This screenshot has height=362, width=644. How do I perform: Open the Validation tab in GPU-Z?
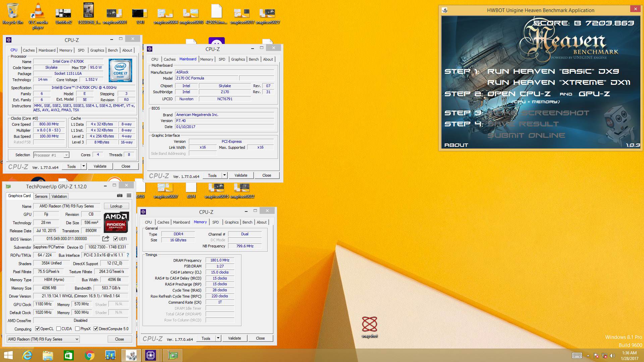[x=59, y=196]
